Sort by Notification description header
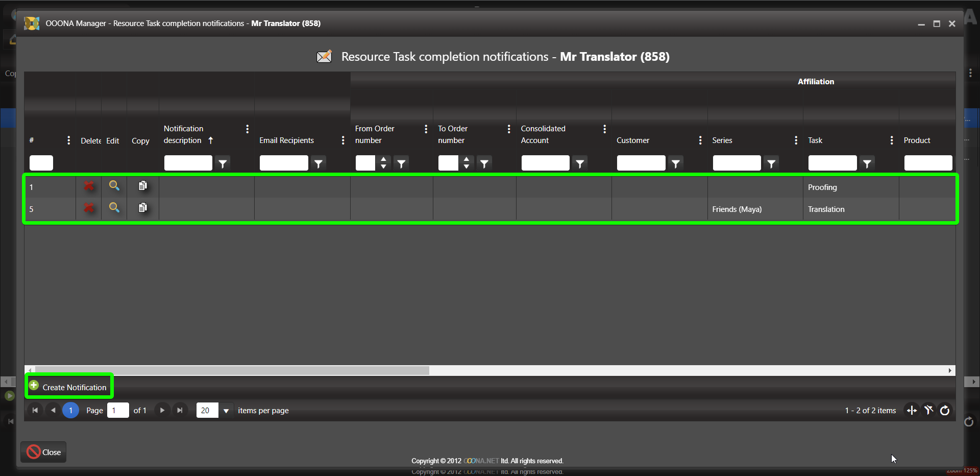This screenshot has height=476, width=980. tap(183, 134)
